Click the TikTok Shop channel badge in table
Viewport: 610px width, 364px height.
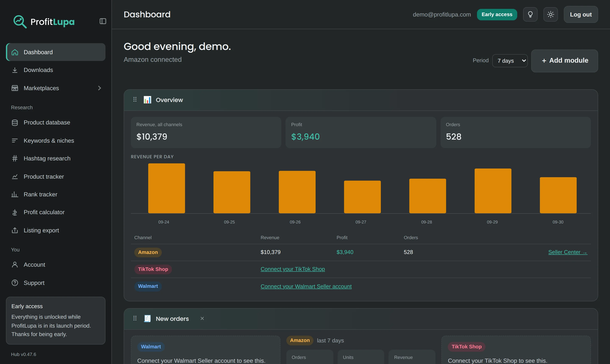point(153,269)
